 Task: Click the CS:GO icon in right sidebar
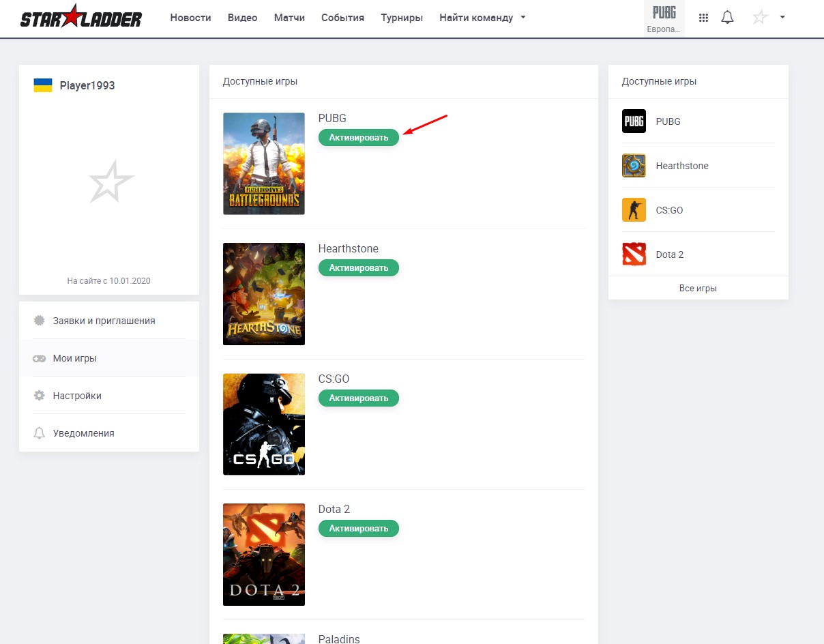(x=634, y=210)
